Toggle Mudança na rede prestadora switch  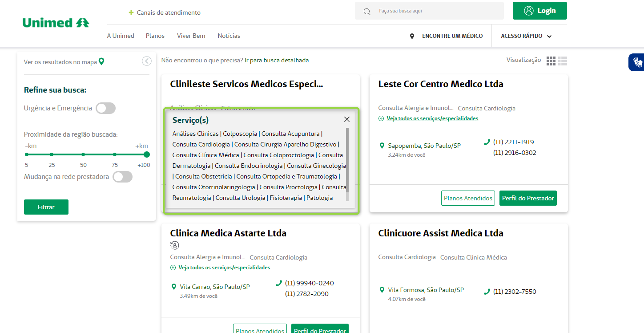click(x=122, y=177)
